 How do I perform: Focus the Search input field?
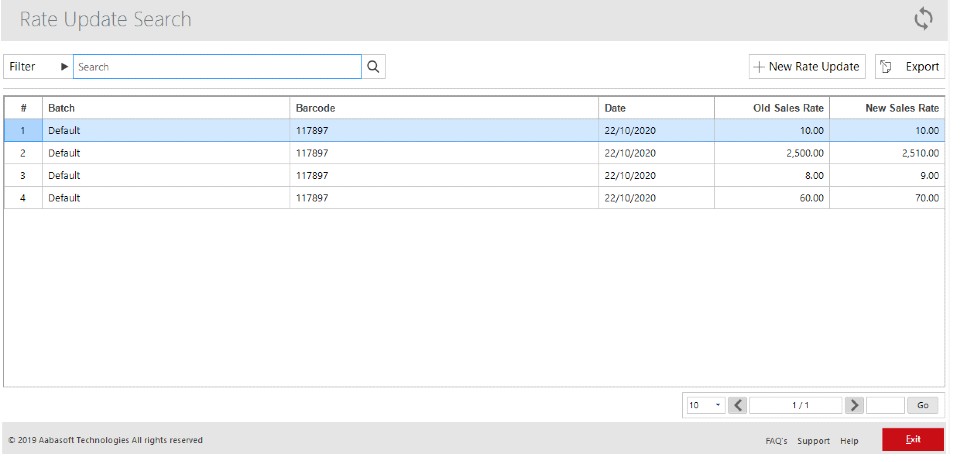pos(217,67)
